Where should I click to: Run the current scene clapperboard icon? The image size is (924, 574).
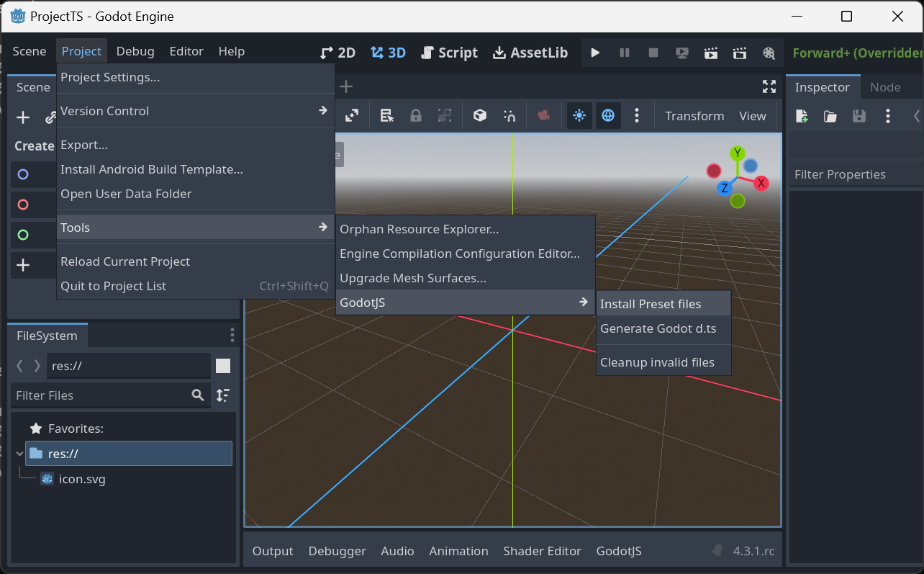tap(711, 53)
